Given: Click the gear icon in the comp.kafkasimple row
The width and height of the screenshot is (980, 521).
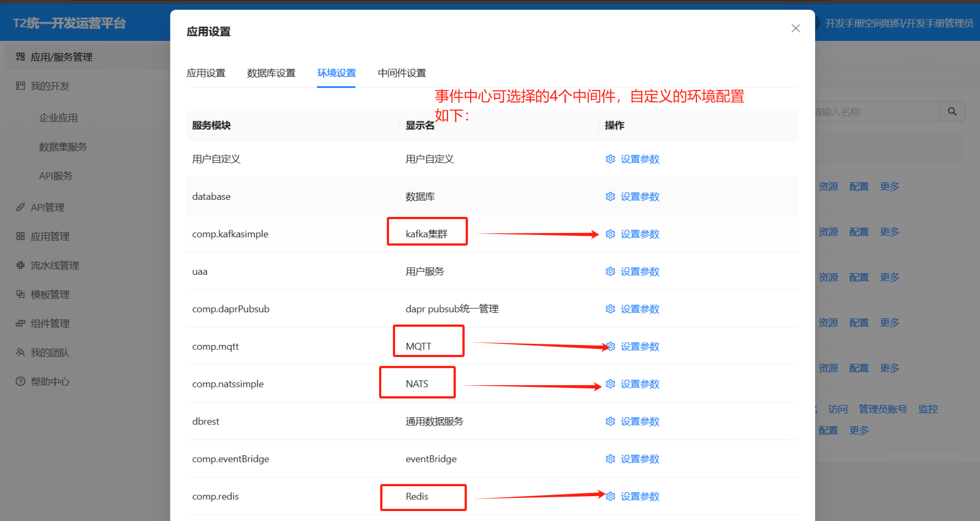Looking at the screenshot, I should point(610,234).
